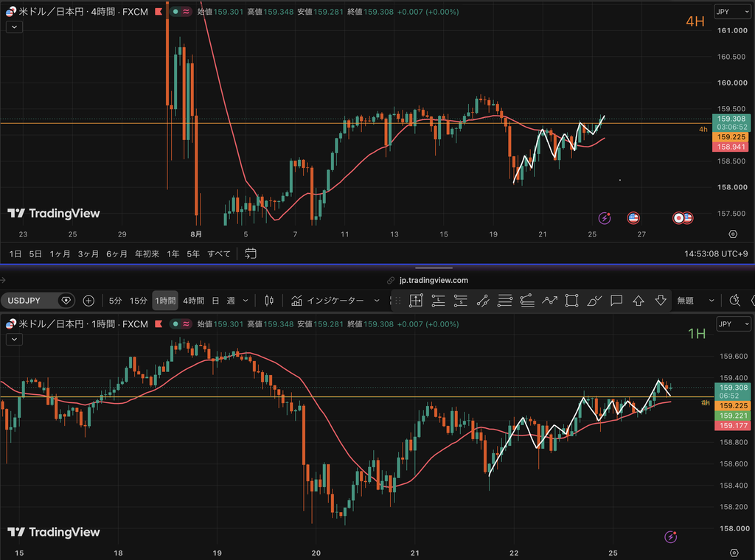Select the 5日 date range
The image size is (755, 560).
pos(35,253)
